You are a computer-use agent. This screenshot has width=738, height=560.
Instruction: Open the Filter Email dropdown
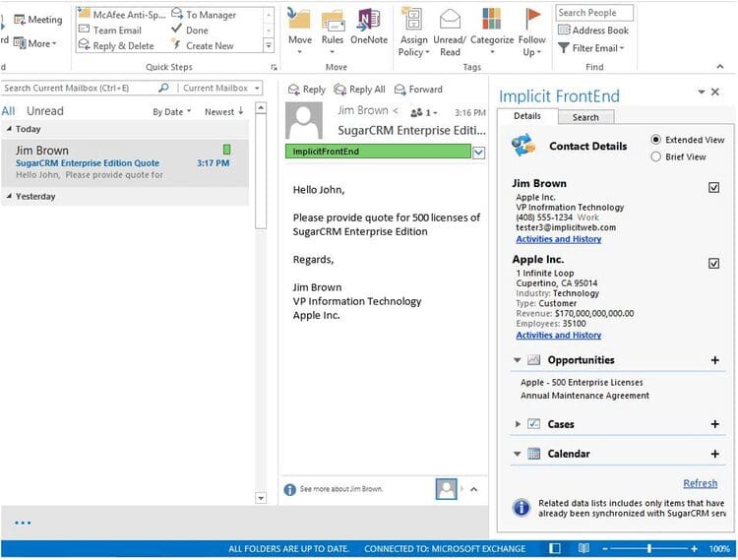click(x=590, y=48)
